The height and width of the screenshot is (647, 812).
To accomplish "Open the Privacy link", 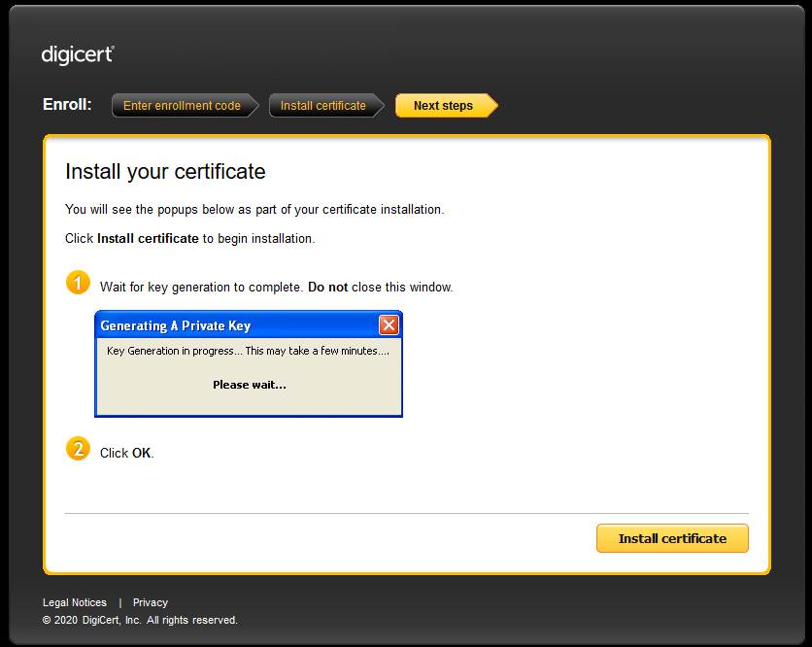I will (x=151, y=602).
